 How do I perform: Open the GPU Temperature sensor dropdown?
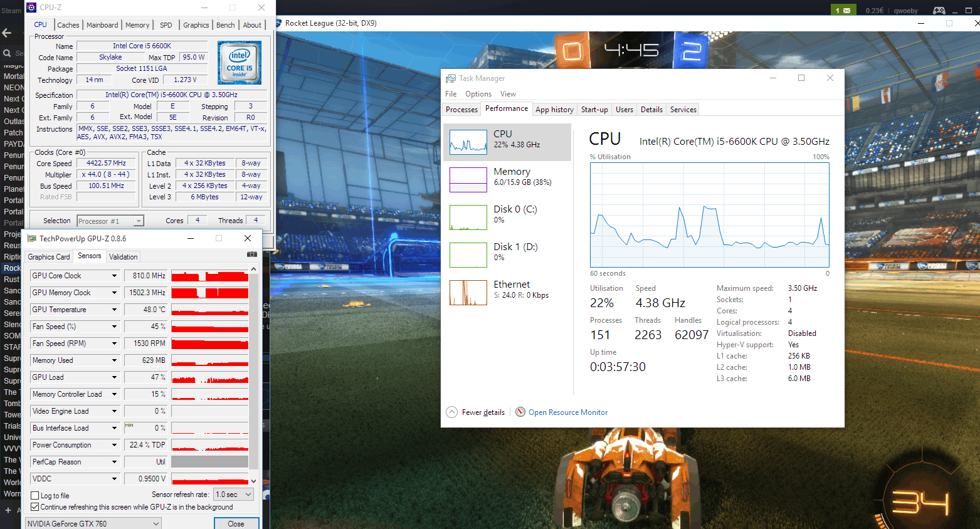114,310
